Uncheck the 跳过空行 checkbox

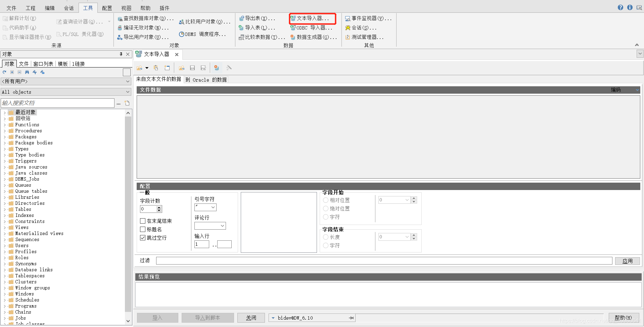point(143,238)
